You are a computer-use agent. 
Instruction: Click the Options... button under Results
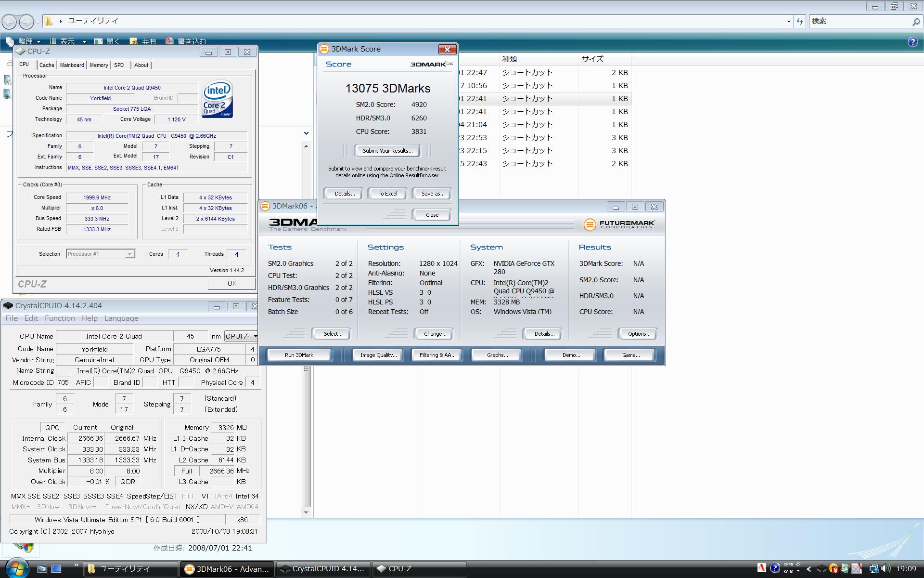click(x=639, y=334)
